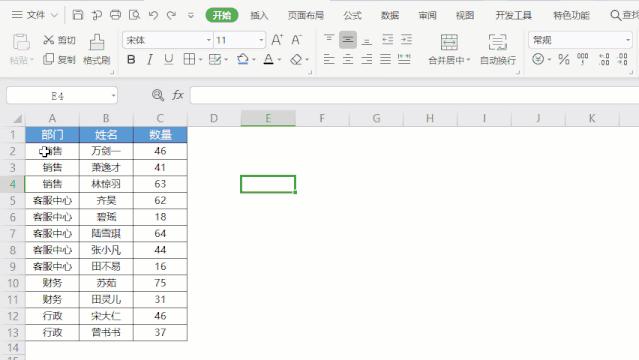Increase font size with the A+ icon
Image resolution: width=639 pixels, height=360 pixels.
click(277, 40)
